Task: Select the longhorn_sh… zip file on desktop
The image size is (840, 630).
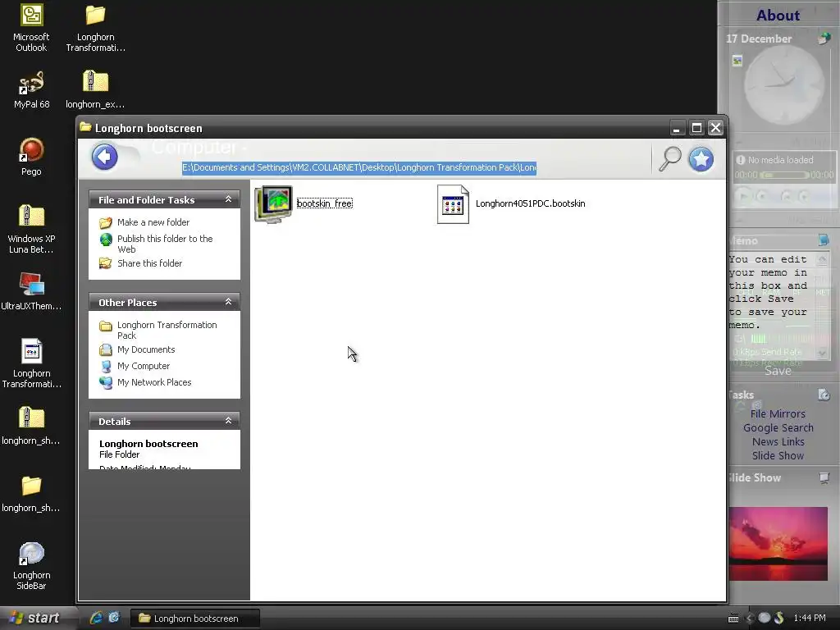Action: click(x=31, y=427)
